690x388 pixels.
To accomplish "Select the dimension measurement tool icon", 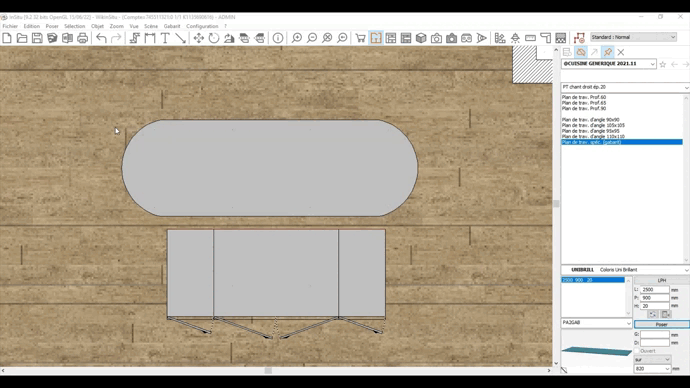I will tap(150, 38).
